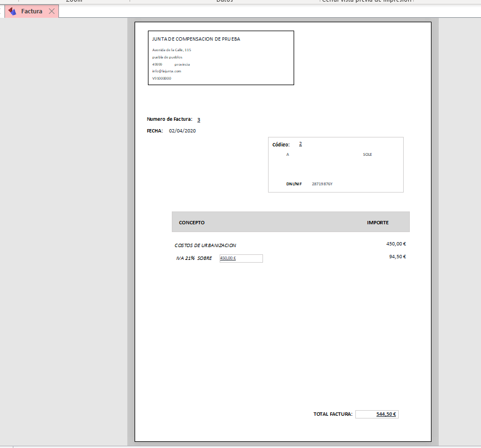Switch to the Factura report tab
This screenshot has height=448, width=481.
point(32,11)
